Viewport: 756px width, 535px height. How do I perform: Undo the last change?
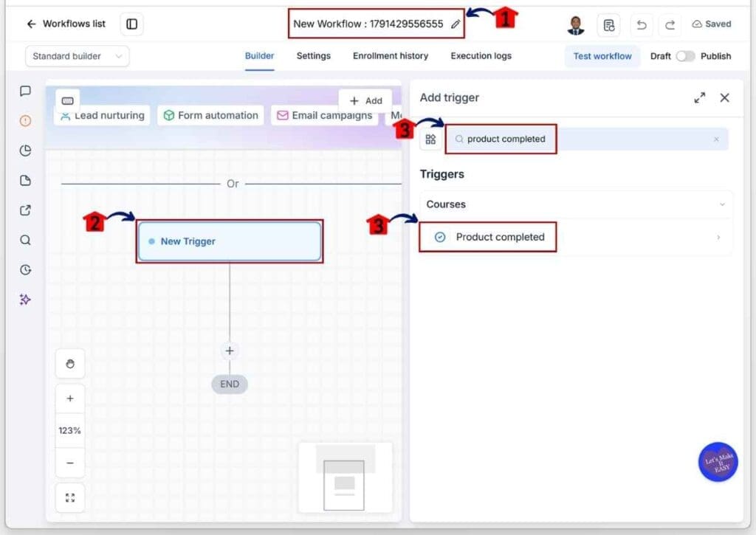click(642, 24)
